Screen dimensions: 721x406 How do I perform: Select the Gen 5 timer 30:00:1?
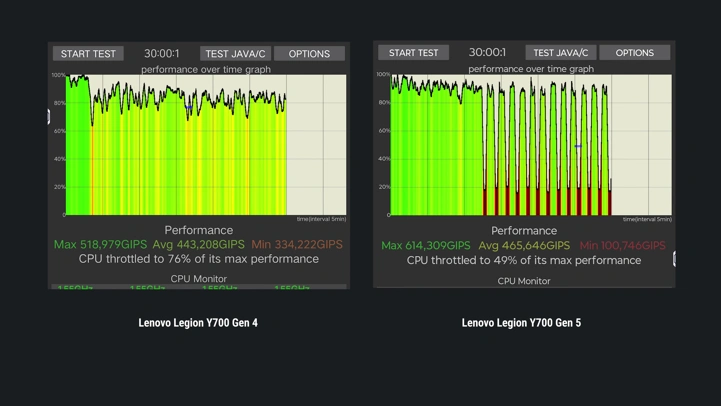[487, 52]
